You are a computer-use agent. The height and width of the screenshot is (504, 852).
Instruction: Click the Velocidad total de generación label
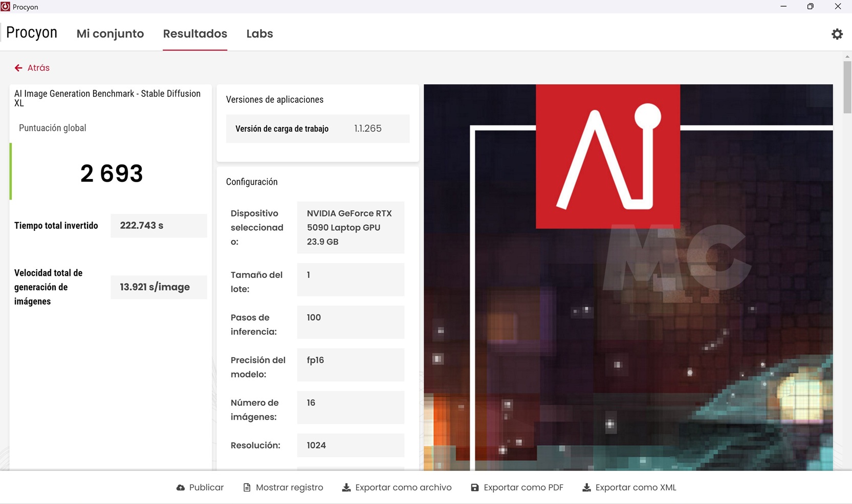(x=49, y=287)
